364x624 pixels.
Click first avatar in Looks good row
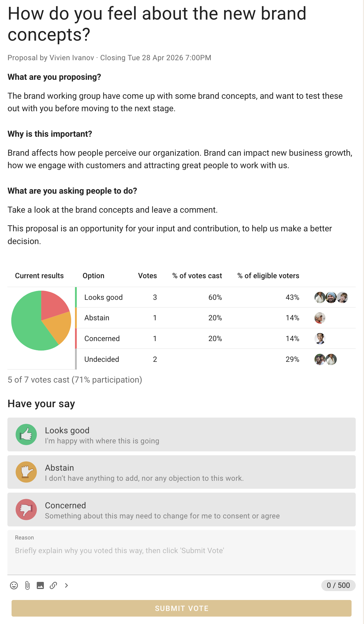pyautogui.click(x=320, y=297)
